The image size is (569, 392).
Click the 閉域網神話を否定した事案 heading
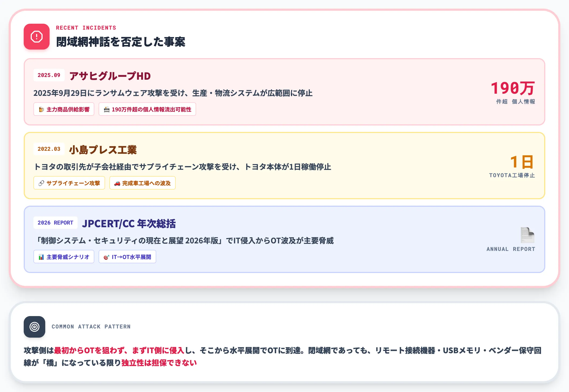tap(121, 42)
